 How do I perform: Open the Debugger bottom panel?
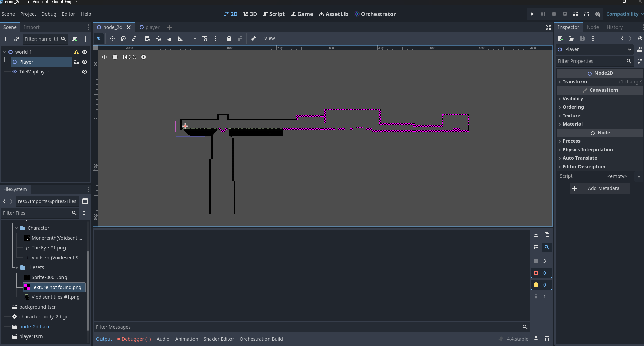[134, 339]
